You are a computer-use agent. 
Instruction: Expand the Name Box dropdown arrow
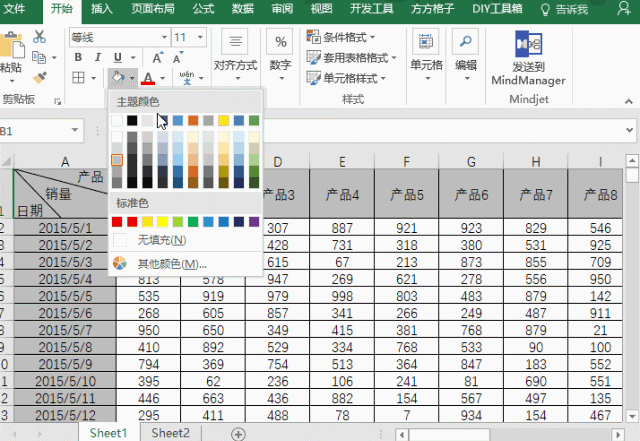(x=75, y=130)
